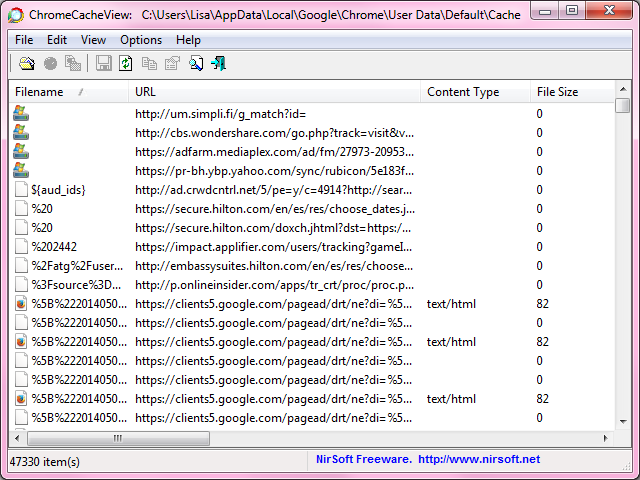640x480 pixels.
Task: Click the ChromeCacheView title bar app icon
Action: [x=16, y=15]
